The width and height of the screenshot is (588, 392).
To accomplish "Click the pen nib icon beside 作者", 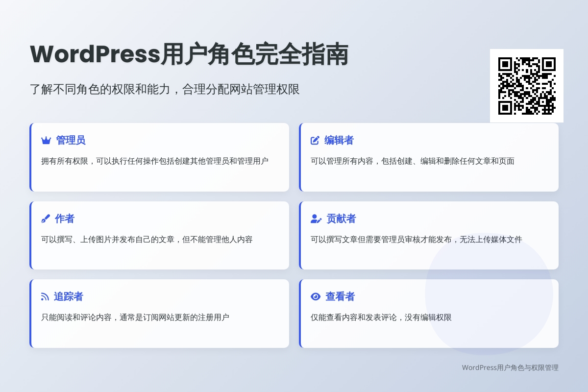I will click(x=46, y=219).
